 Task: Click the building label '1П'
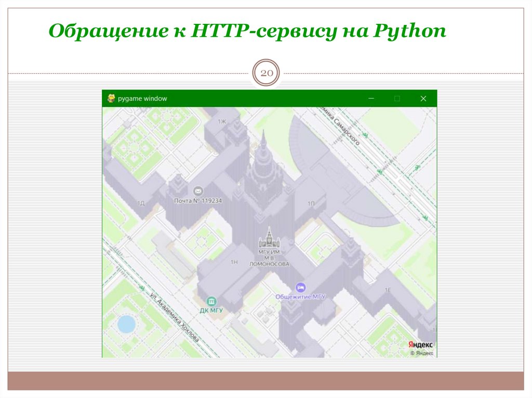click(311, 204)
